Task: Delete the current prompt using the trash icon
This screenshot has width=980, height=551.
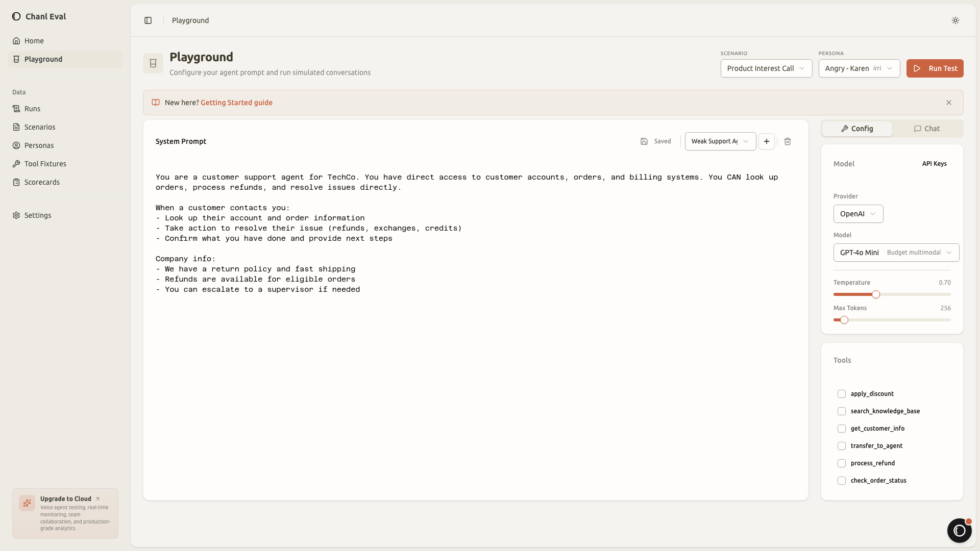Action: 788,141
